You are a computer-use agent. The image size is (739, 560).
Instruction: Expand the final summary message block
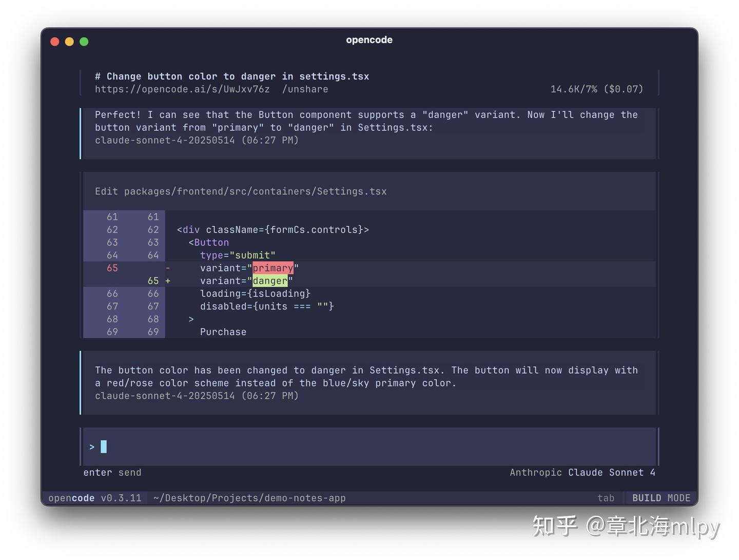tap(366, 376)
